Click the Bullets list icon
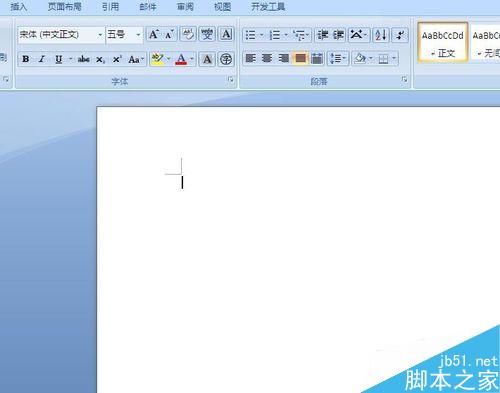This screenshot has height=393, width=500. [250, 35]
